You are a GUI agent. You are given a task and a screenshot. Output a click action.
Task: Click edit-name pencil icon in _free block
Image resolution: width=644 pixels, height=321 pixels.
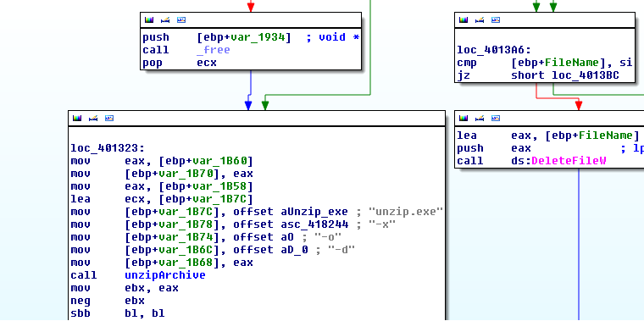click(165, 19)
